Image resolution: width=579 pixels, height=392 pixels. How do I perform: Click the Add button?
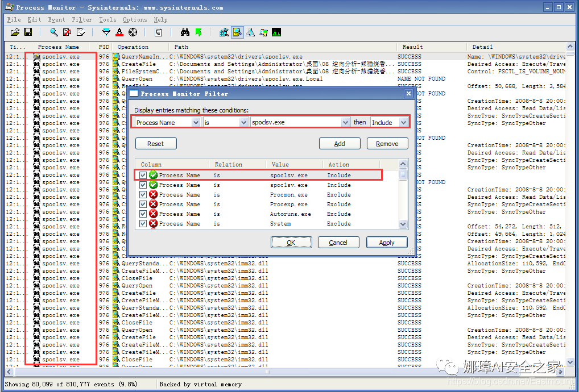click(340, 144)
